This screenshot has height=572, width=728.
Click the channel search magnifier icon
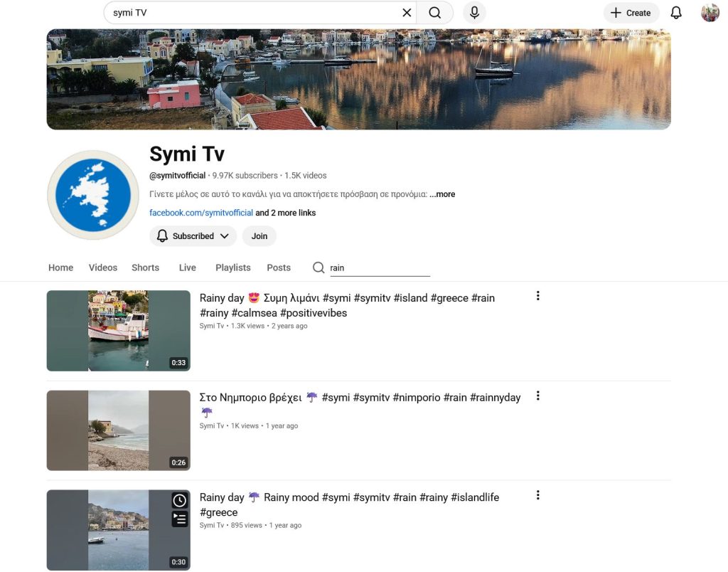click(319, 268)
